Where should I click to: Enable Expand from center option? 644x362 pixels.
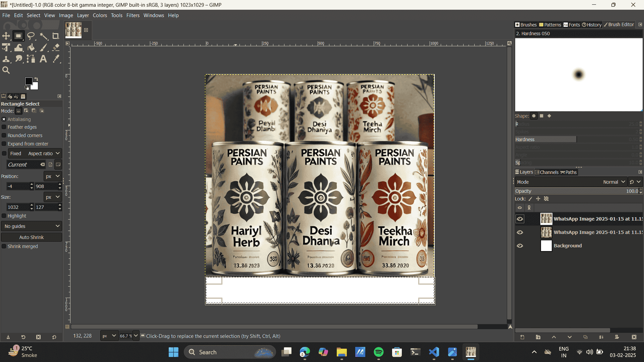(4, 144)
